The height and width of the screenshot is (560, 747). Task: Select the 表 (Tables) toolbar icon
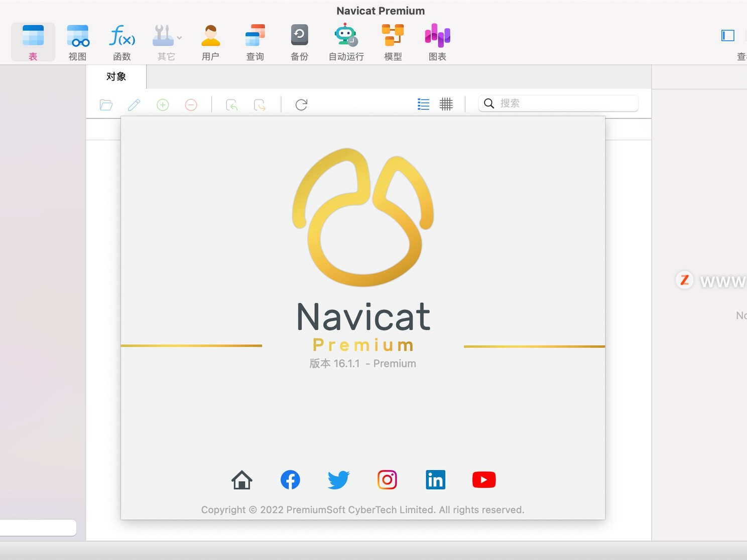(33, 41)
